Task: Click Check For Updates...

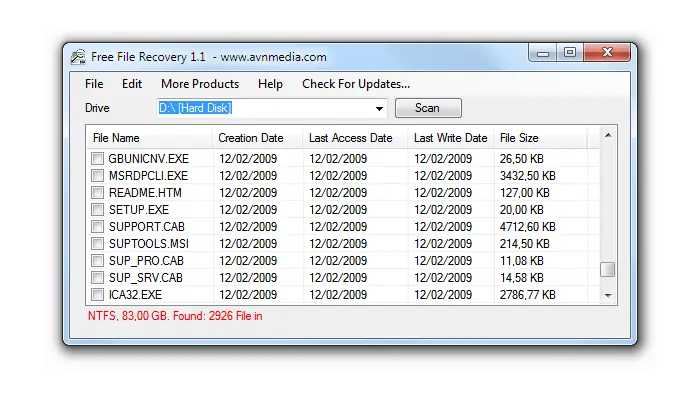Action: click(x=356, y=84)
